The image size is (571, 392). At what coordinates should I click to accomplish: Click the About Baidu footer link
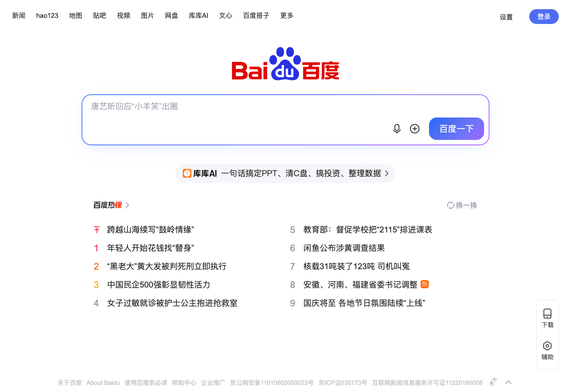[x=103, y=383]
